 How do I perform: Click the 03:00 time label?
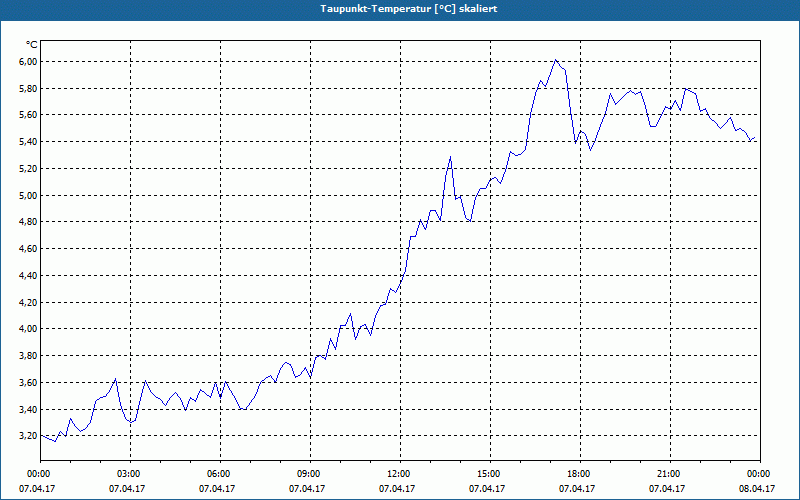click(130, 473)
